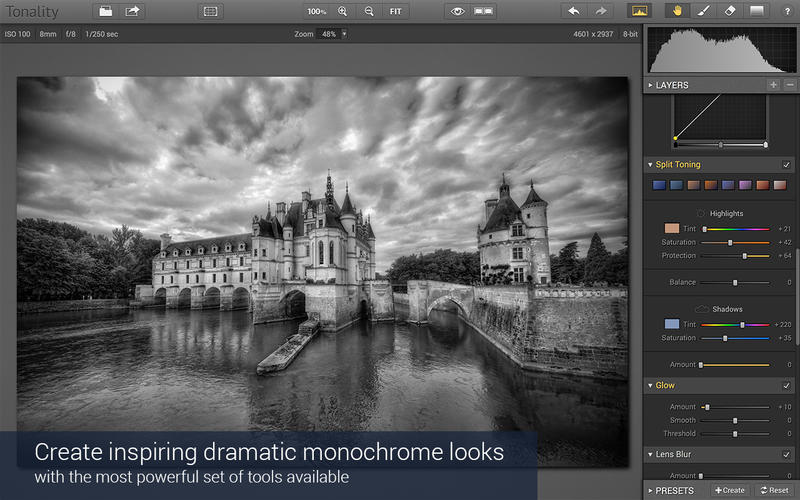The image size is (800, 500).
Task: Toggle the Lens Blur checkbox
Action: point(787,455)
